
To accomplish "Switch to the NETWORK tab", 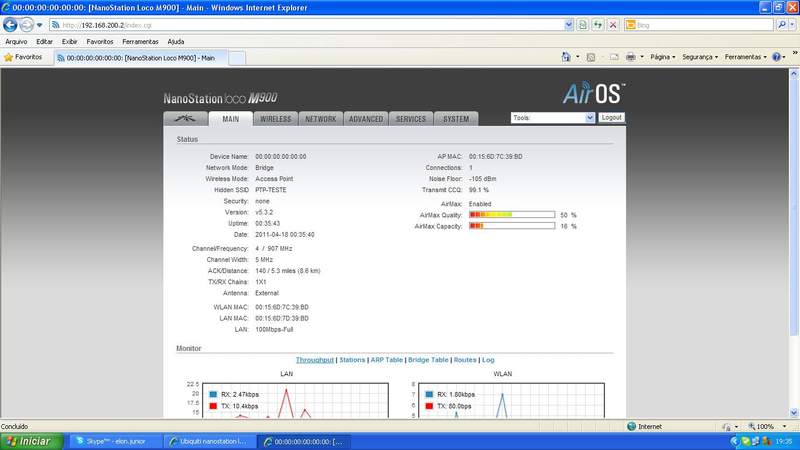I will (x=320, y=118).
